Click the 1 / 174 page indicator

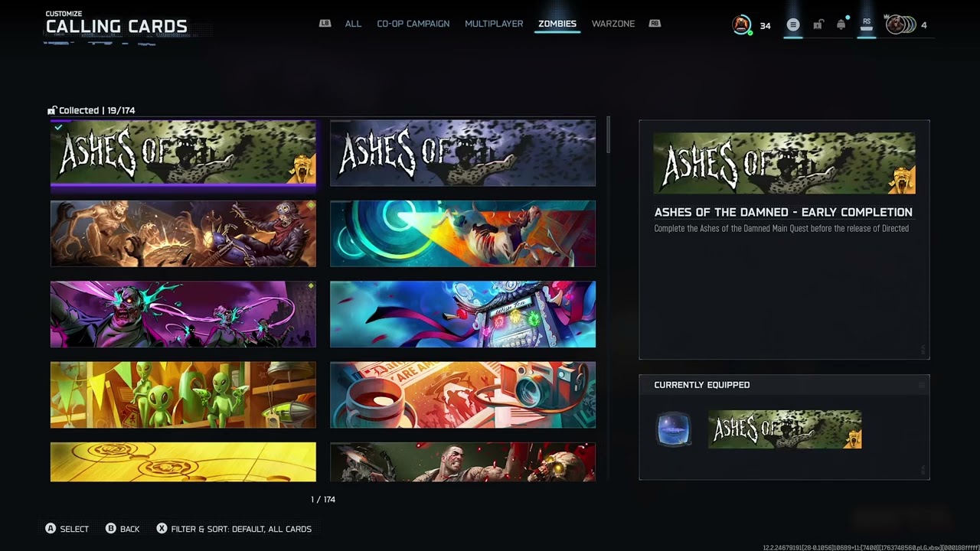(x=323, y=499)
